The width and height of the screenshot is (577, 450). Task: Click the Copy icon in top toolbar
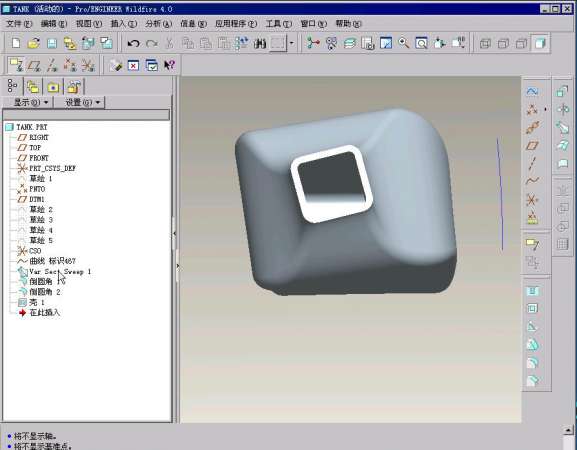tap(188, 43)
